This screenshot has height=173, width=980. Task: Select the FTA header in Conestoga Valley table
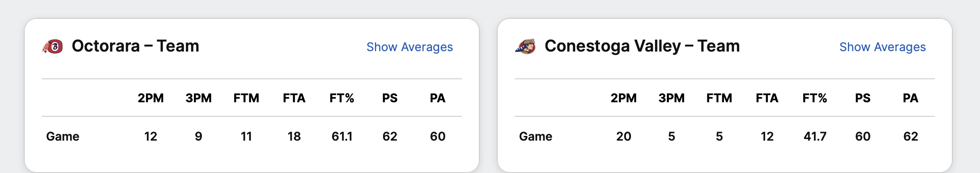[767, 98]
